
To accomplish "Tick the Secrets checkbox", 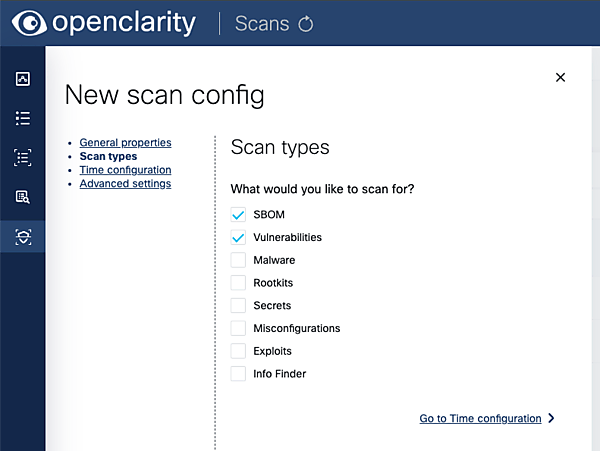I will coord(238,306).
